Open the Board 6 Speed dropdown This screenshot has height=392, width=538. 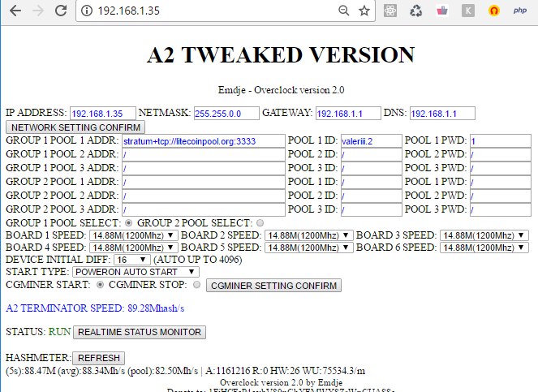click(x=484, y=248)
